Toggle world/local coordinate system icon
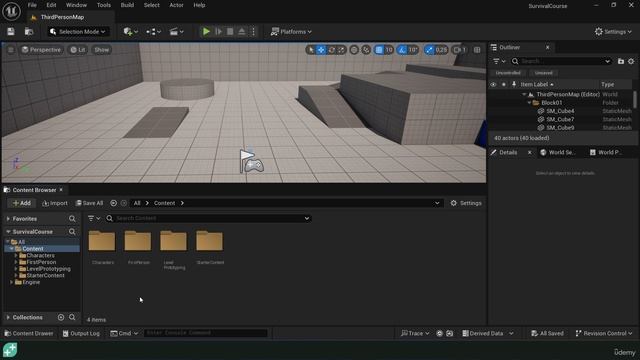The width and height of the screenshot is (640, 360). tap(354, 50)
